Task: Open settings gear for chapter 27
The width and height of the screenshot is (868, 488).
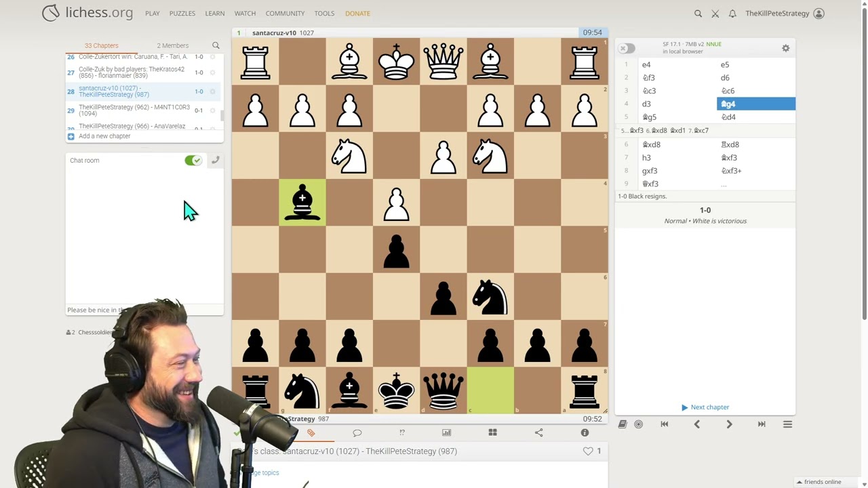Action: [x=212, y=73]
